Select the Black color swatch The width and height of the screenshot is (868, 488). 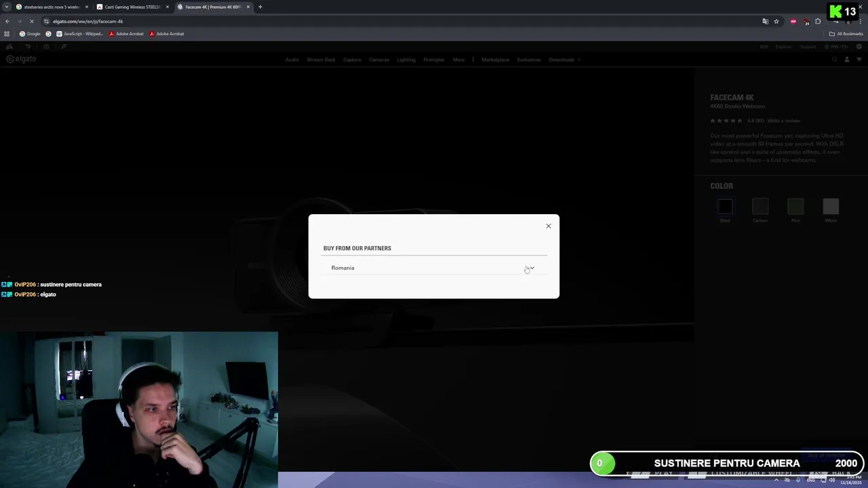click(x=725, y=207)
